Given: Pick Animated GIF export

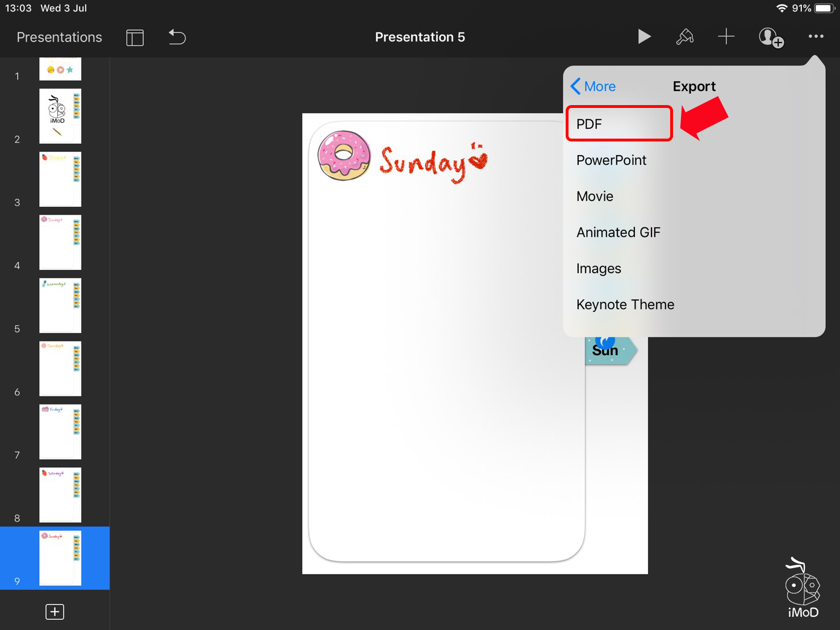Looking at the screenshot, I should point(618,232).
